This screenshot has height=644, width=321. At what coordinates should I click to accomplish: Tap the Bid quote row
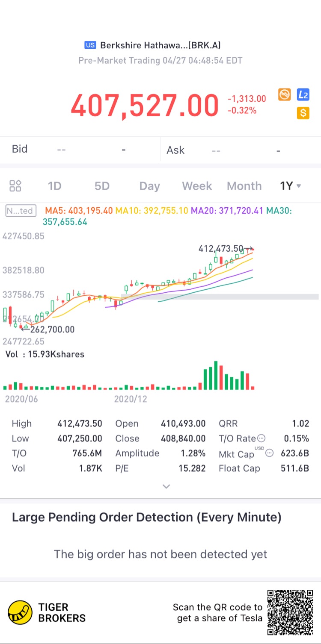click(x=80, y=150)
